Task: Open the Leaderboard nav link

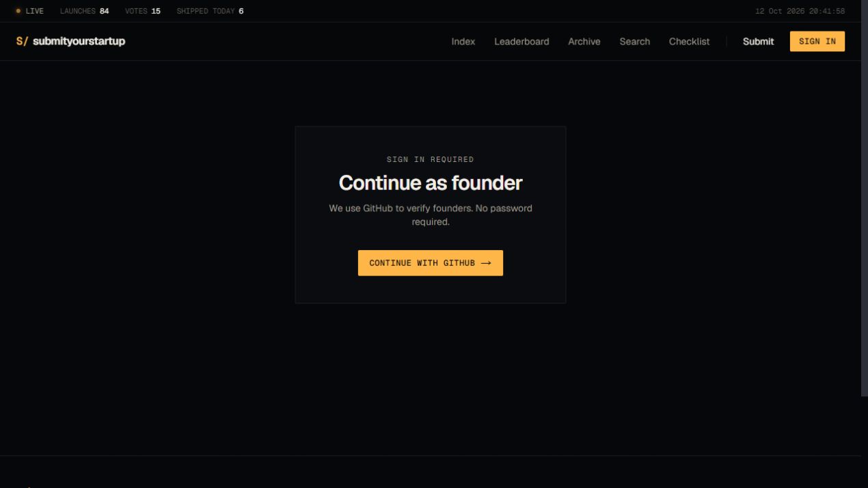Action: [521, 42]
